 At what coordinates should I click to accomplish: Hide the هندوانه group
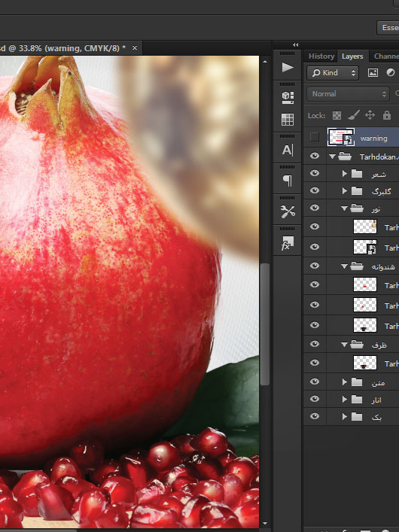coord(315,266)
